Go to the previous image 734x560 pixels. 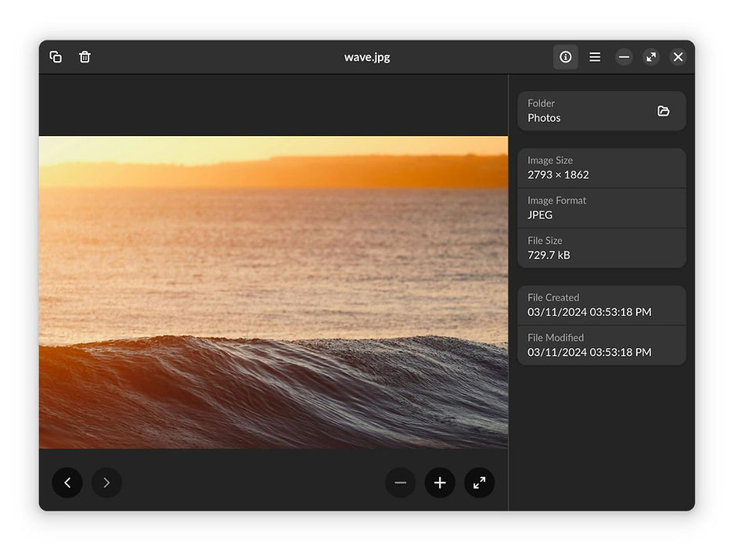tap(67, 483)
